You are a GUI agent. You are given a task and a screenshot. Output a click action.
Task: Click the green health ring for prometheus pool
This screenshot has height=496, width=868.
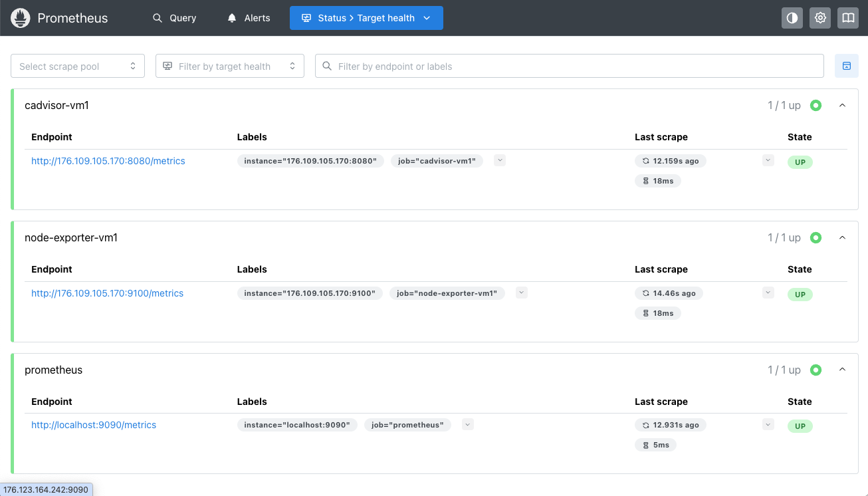[x=815, y=370]
